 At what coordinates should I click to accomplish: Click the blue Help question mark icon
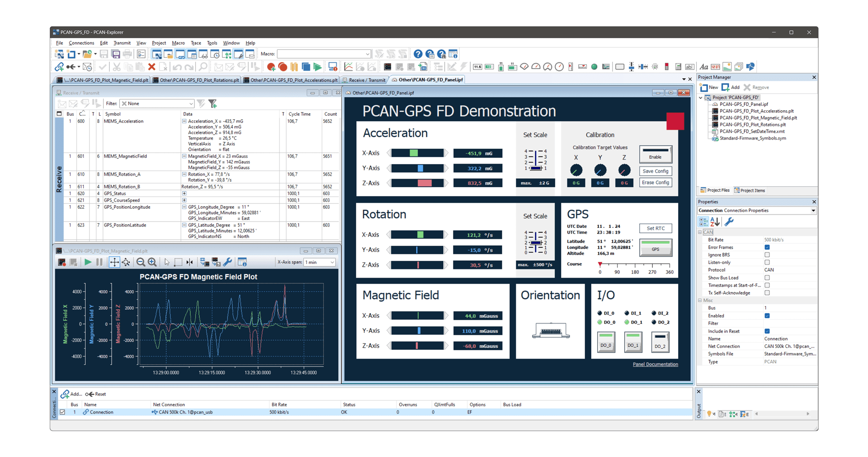[418, 54]
